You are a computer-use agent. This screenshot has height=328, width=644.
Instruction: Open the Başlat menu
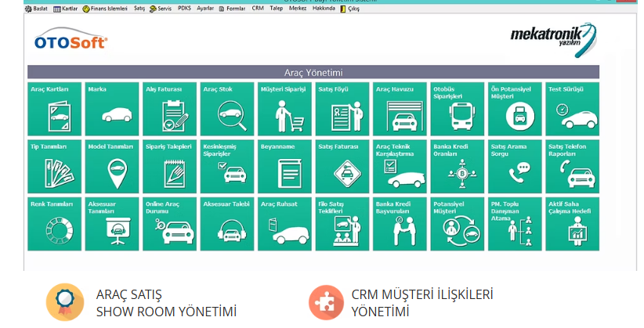click(x=37, y=8)
